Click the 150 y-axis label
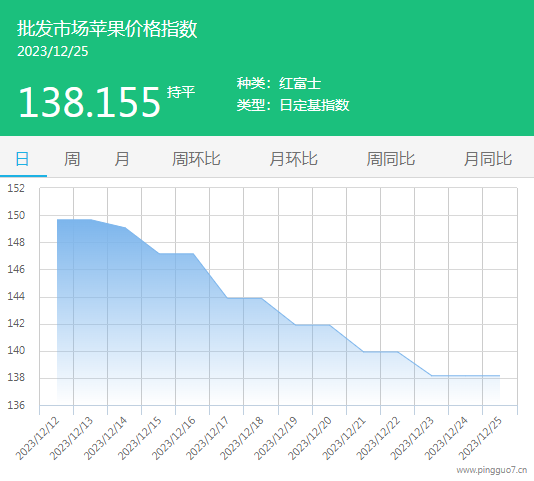This screenshot has width=534, height=481. (x=16, y=215)
